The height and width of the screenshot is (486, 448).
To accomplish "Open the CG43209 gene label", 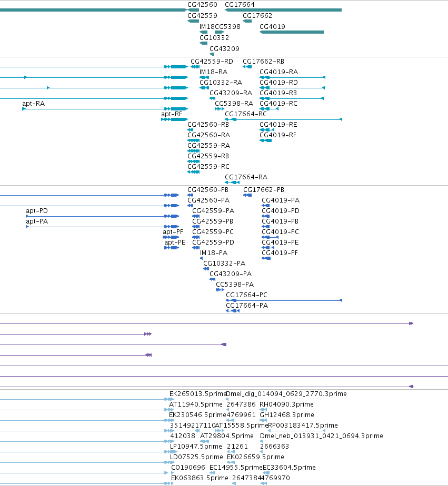I will click(x=224, y=49).
